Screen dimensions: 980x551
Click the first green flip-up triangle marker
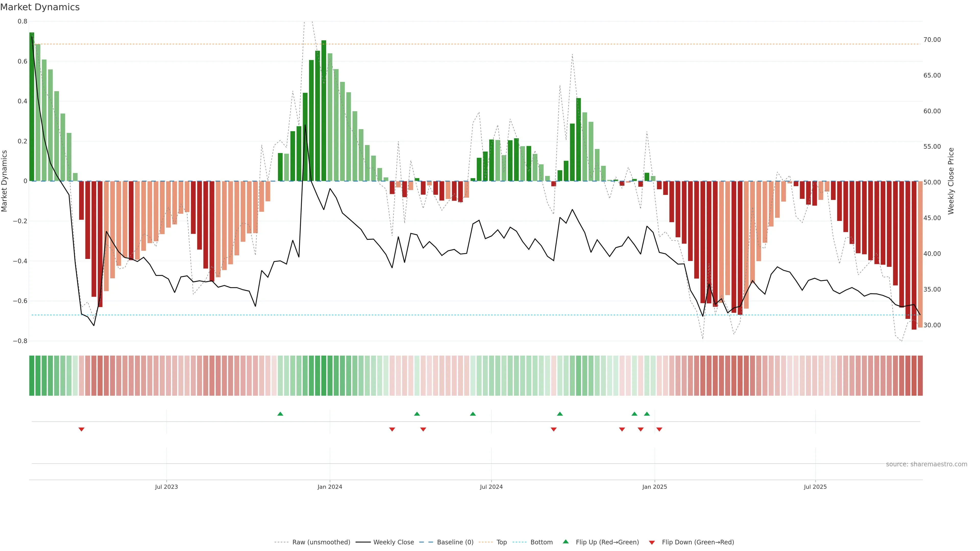tap(280, 414)
